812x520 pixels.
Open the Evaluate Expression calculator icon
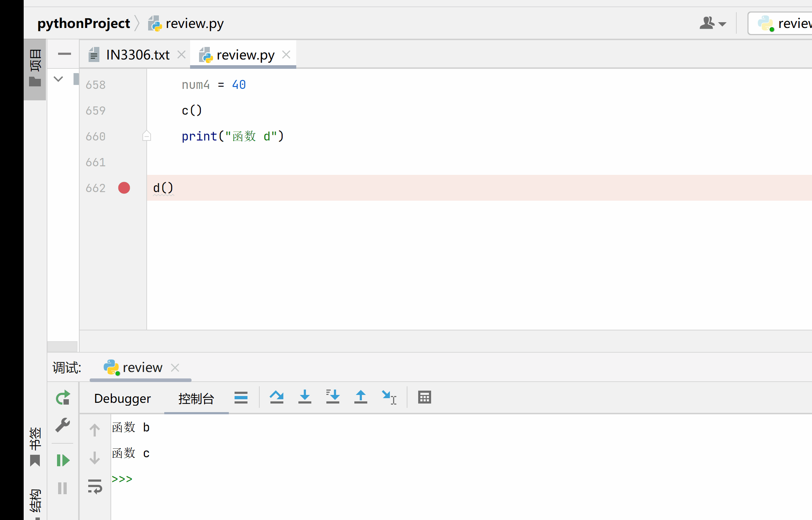(x=424, y=397)
